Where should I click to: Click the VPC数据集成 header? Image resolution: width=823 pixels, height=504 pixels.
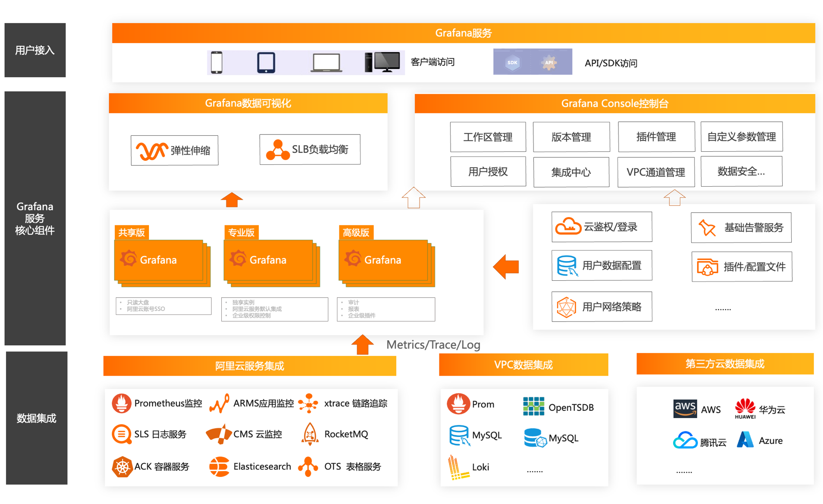coord(523,365)
